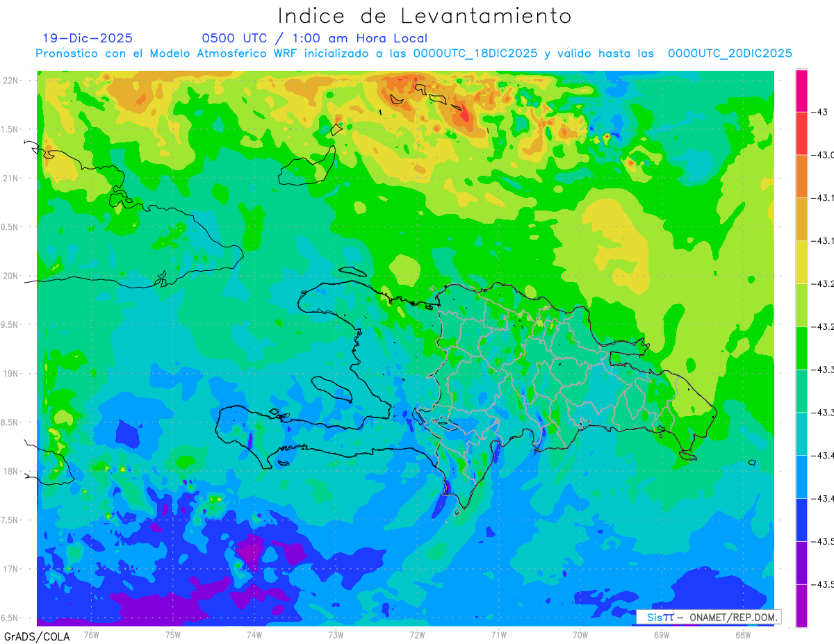The image size is (834, 644).
Task: Select the '0500 UTC / 1:00 am Hora Local' text
Action: [315, 38]
